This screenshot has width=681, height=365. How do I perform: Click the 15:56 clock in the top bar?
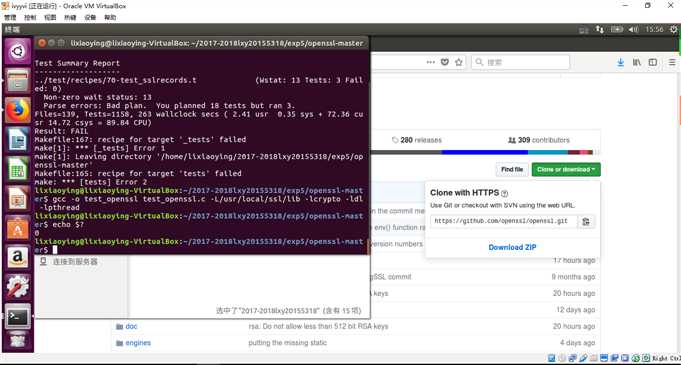click(654, 30)
